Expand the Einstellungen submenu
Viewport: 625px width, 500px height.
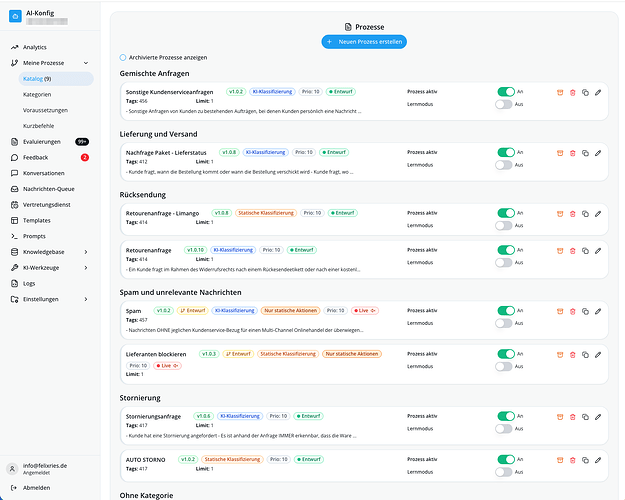coord(86,299)
